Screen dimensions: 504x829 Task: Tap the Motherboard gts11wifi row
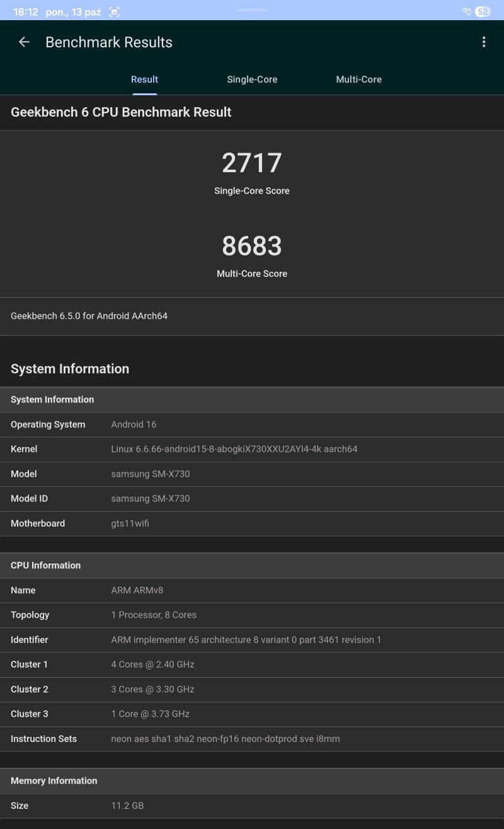click(252, 523)
